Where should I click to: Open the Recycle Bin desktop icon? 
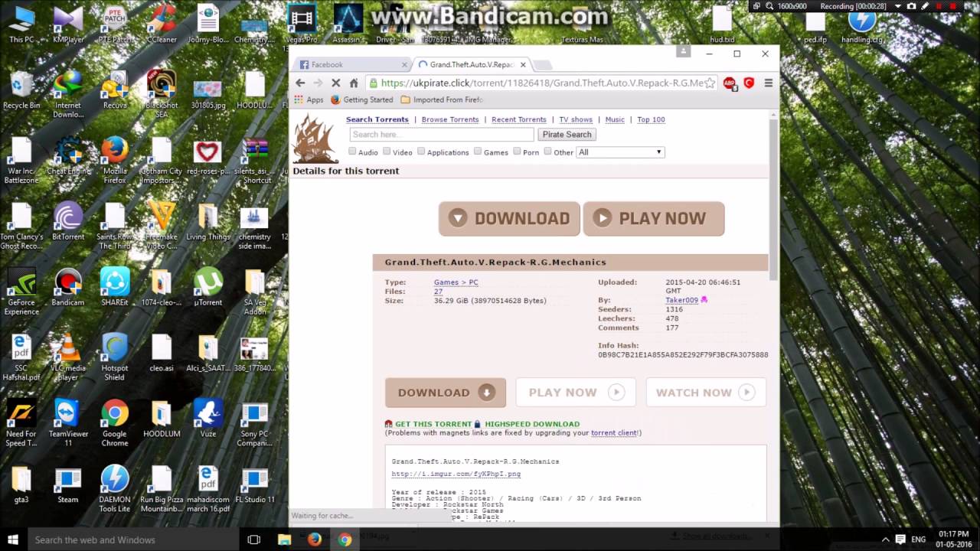[x=21, y=90]
